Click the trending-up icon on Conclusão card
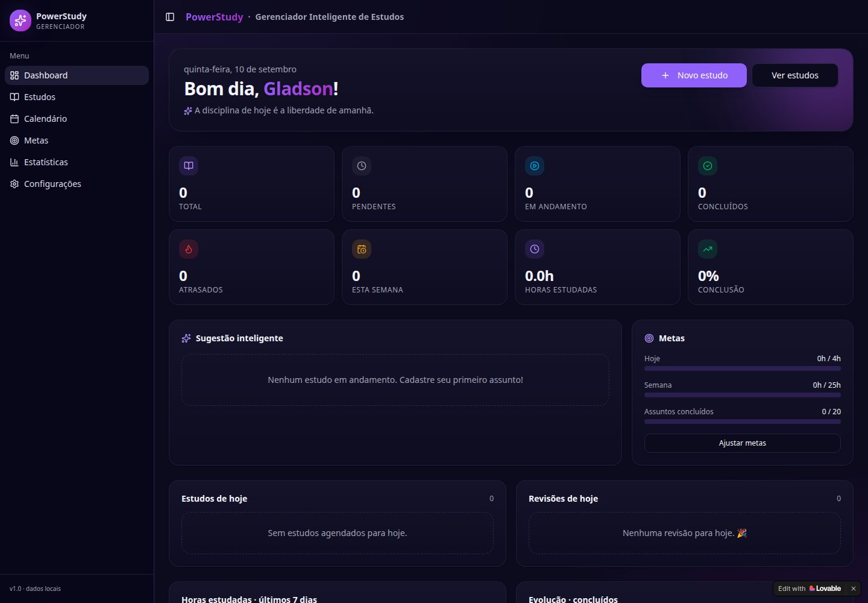868x603 pixels. coord(708,249)
